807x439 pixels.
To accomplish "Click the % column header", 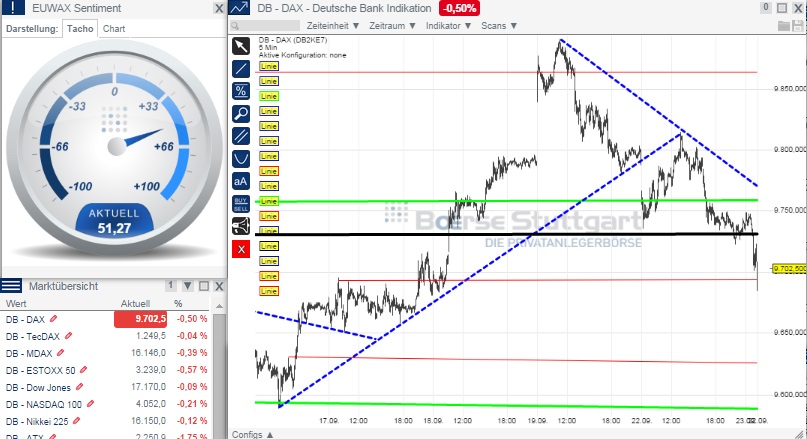I will point(178,304).
